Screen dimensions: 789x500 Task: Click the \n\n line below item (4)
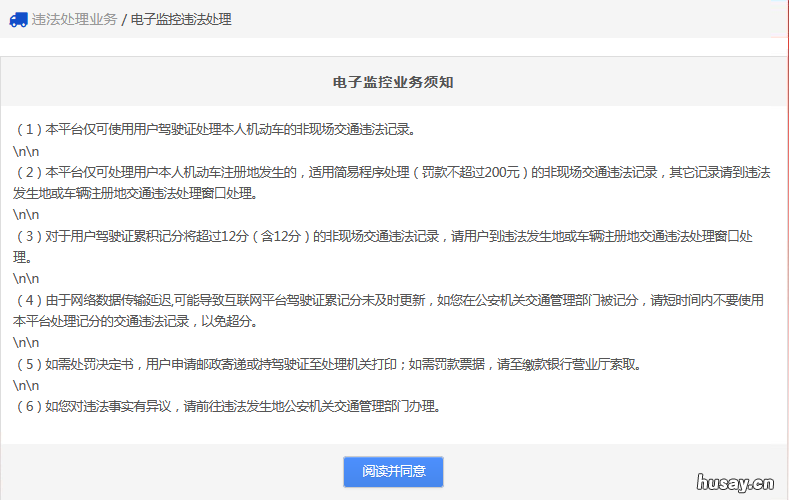[x=26, y=343]
